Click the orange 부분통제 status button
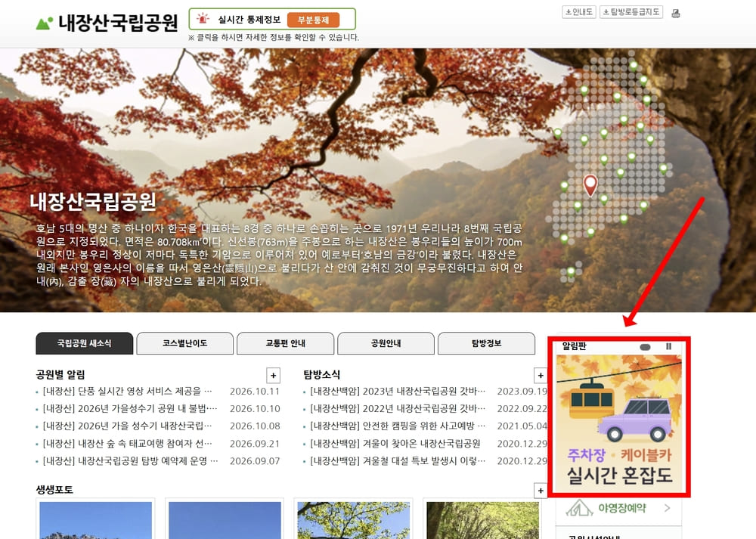This screenshot has height=539, width=756. pyautogui.click(x=314, y=20)
